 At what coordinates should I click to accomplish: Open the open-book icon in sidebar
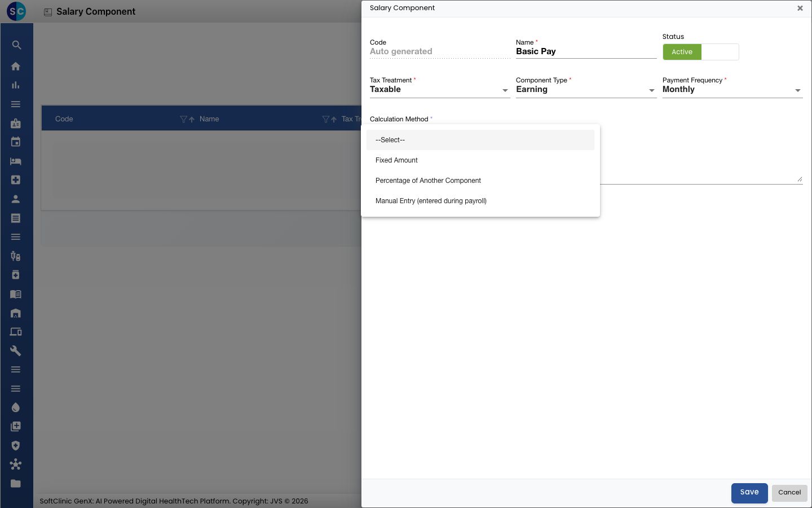point(16,294)
